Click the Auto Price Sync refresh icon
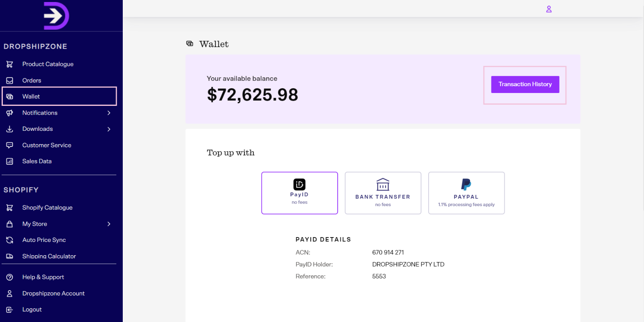The height and width of the screenshot is (322, 644). click(x=10, y=240)
